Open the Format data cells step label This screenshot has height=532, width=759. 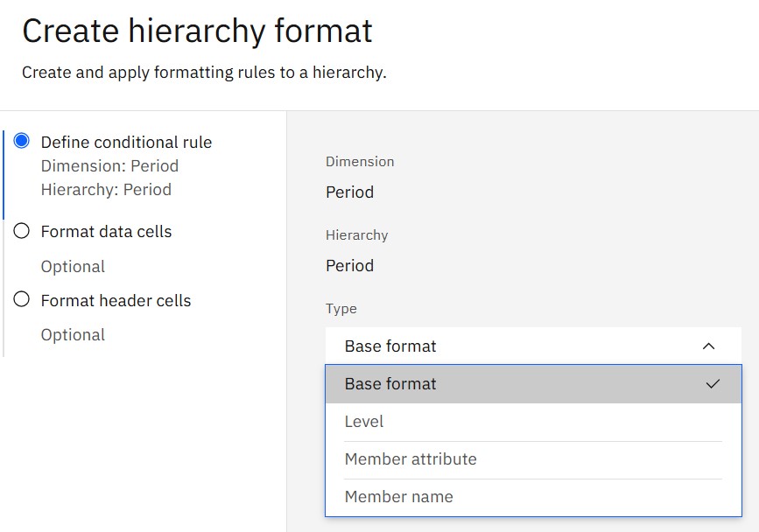pyautogui.click(x=106, y=231)
